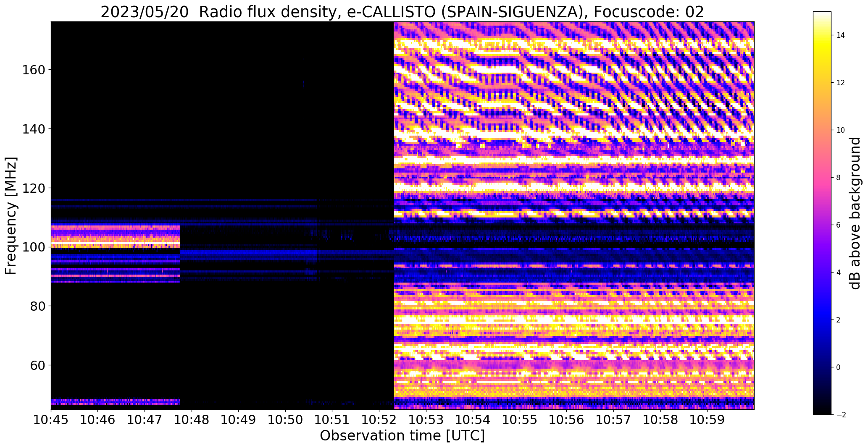Image resolution: width=868 pixels, height=448 pixels.
Task: Click the 80 MHz frequency tick label
Action: tap(37, 306)
